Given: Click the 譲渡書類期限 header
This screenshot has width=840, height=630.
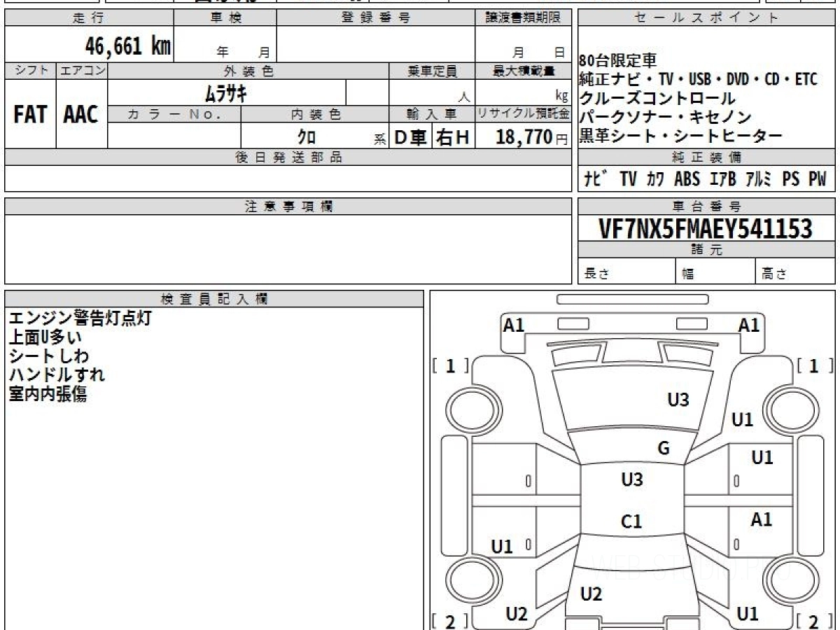Looking at the screenshot, I should (x=524, y=18).
